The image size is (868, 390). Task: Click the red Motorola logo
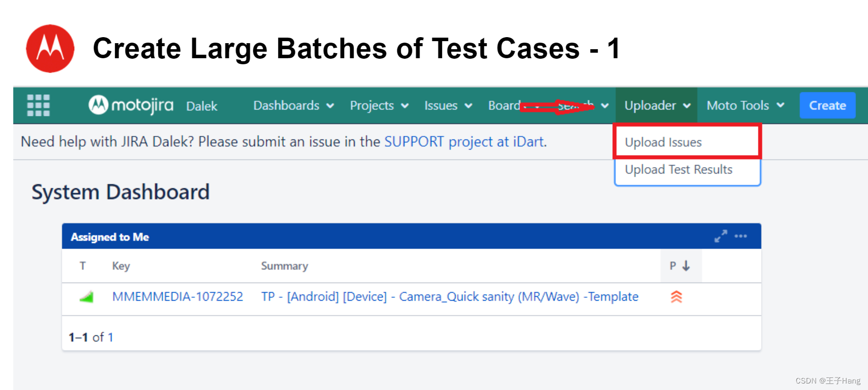point(50,49)
